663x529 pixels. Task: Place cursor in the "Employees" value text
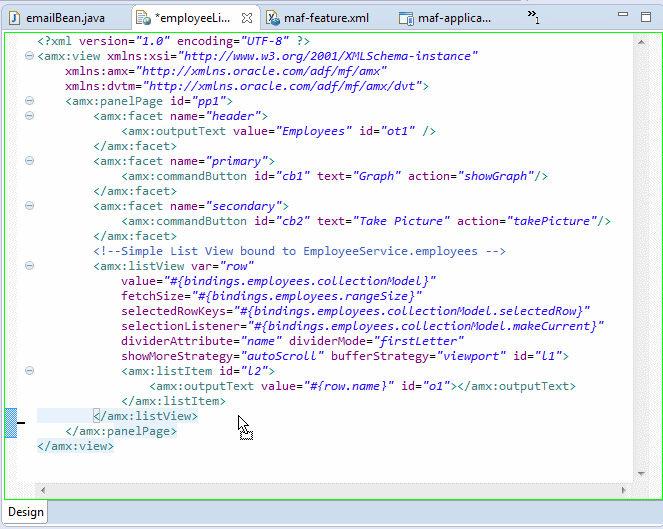click(313, 131)
